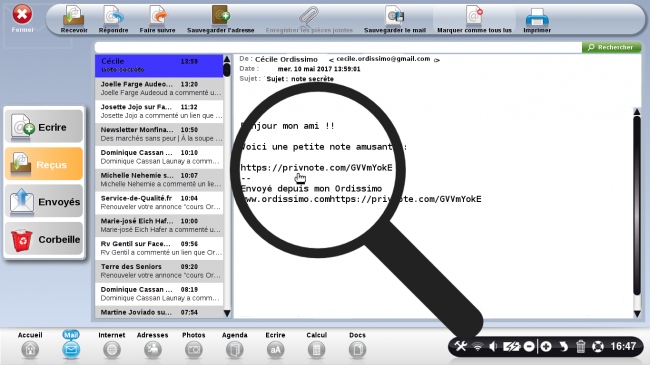
Task: Click message body scroll-down arrow
Action: coord(637,314)
